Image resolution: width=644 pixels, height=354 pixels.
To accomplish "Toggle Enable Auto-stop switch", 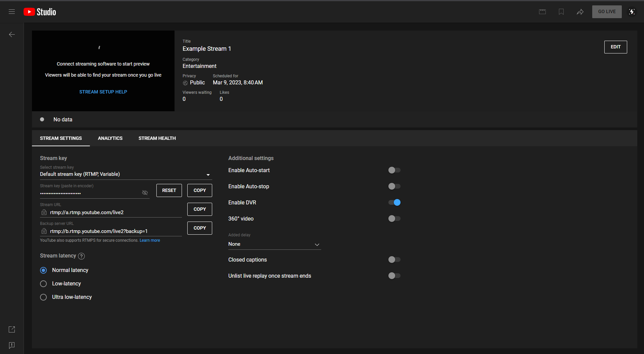I will click(x=394, y=186).
